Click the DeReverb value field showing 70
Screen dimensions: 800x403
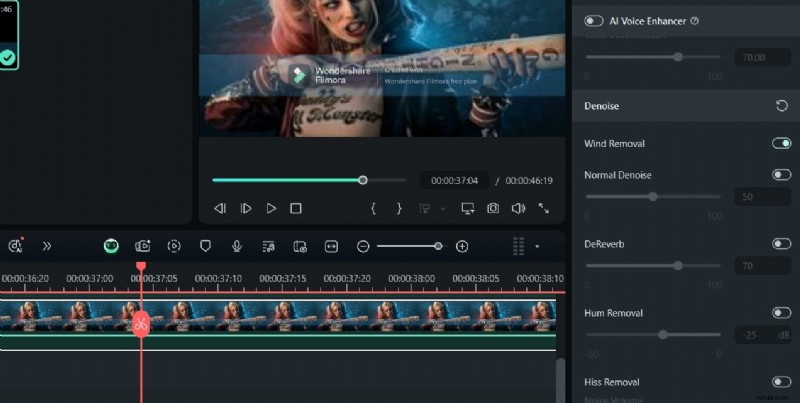pyautogui.click(x=763, y=266)
